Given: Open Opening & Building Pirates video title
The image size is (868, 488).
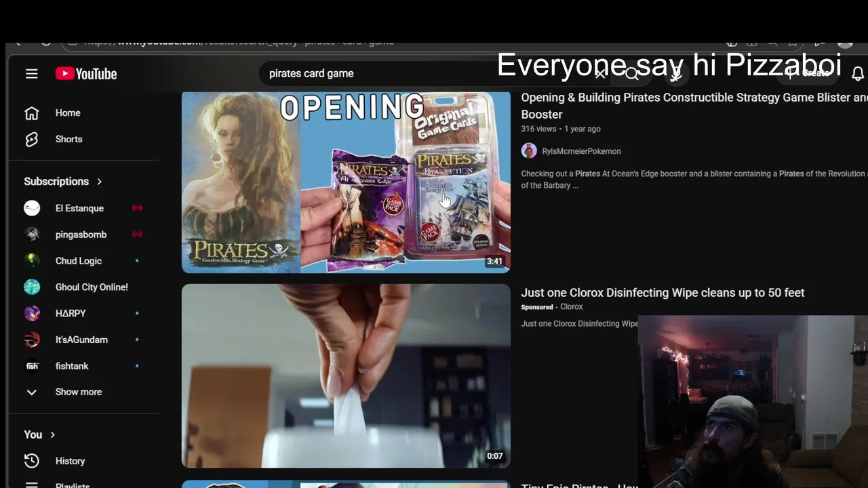Looking at the screenshot, I should click(x=694, y=106).
